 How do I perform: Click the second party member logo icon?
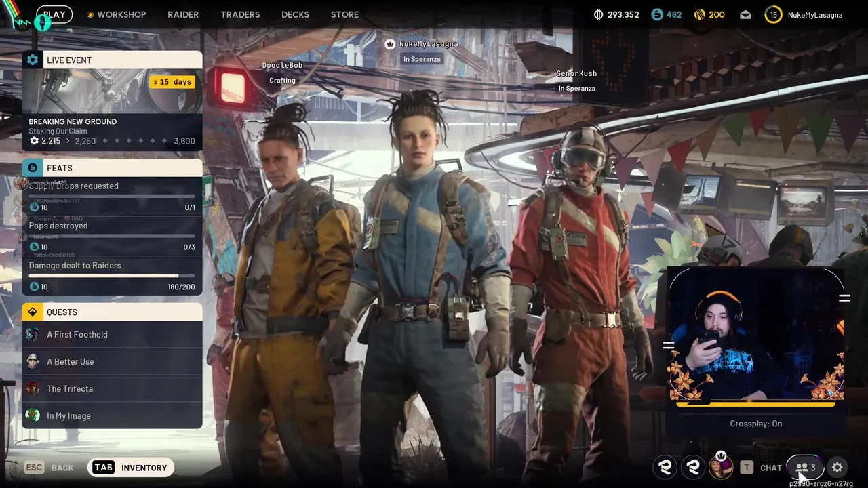click(693, 467)
